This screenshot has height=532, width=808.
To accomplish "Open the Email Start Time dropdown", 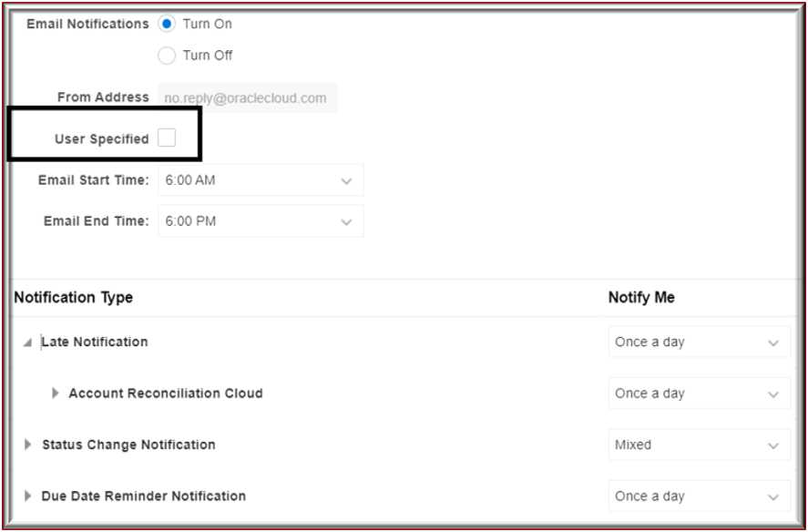I will pos(261,179).
